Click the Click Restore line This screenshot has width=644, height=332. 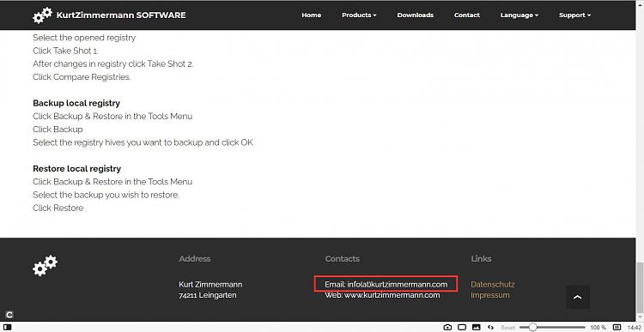click(x=58, y=208)
